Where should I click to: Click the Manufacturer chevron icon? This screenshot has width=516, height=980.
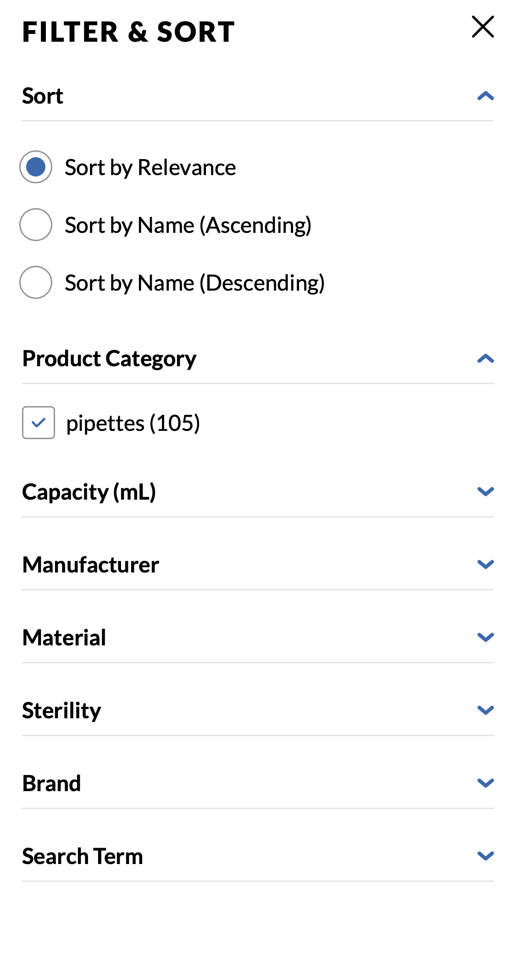486,564
